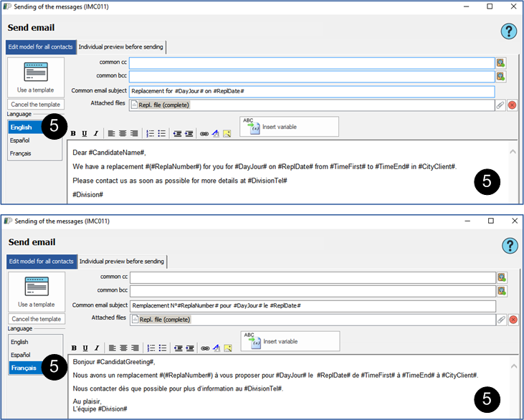This screenshot has height=420, width=524.
Task: Decrease indent in bottom window editor
Action: 178,348
